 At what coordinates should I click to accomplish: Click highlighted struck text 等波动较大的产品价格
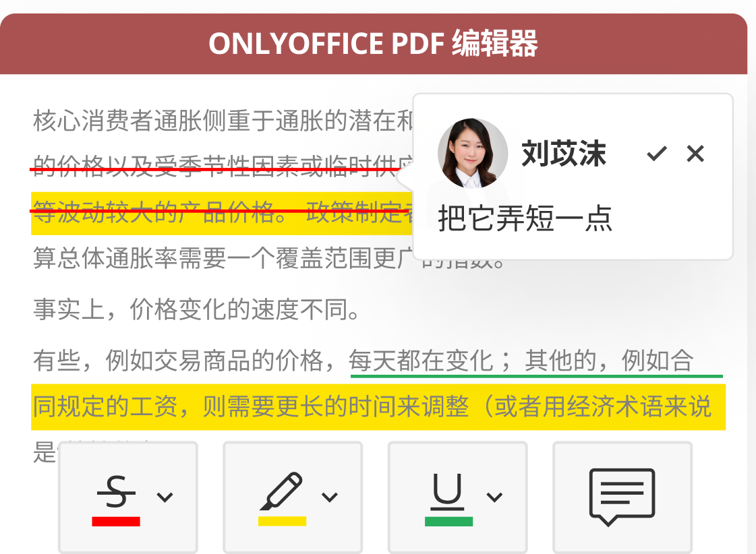[x=160, y=212]
